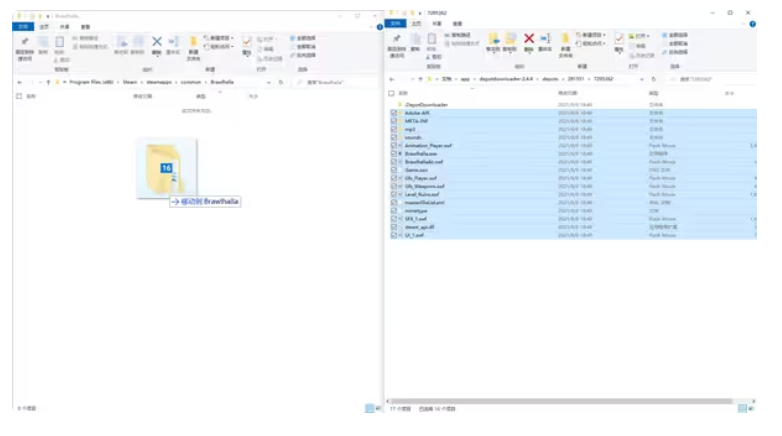Viewport: 782px width, 436px height.
Task: Open the File tab in right window
Action: (x=394, y=23)
